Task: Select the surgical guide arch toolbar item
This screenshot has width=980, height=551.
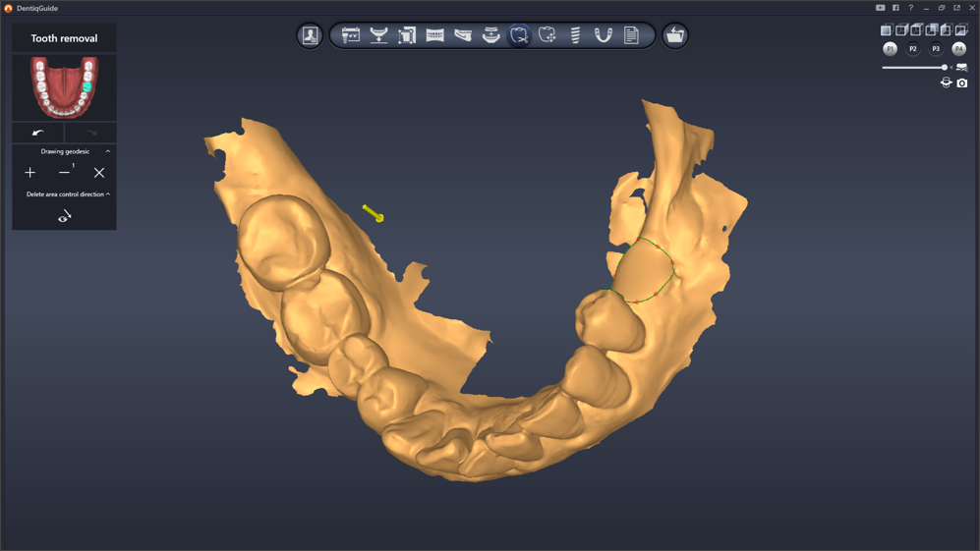Action: coord(604,35)
